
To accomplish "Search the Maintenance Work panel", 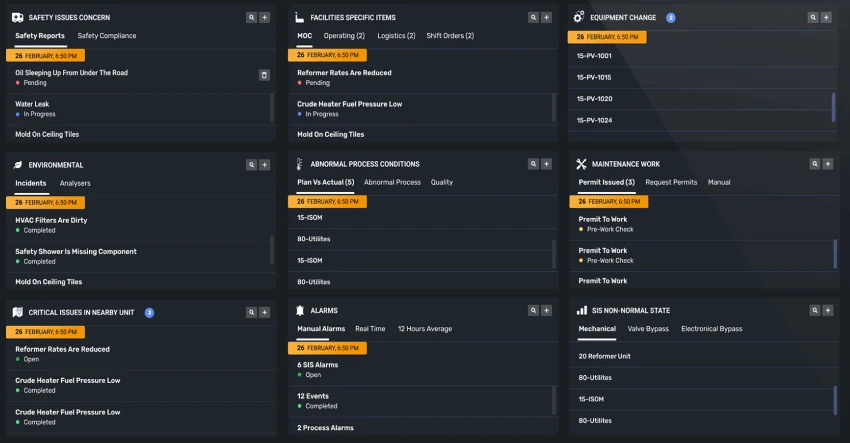I will coord(815,164).
